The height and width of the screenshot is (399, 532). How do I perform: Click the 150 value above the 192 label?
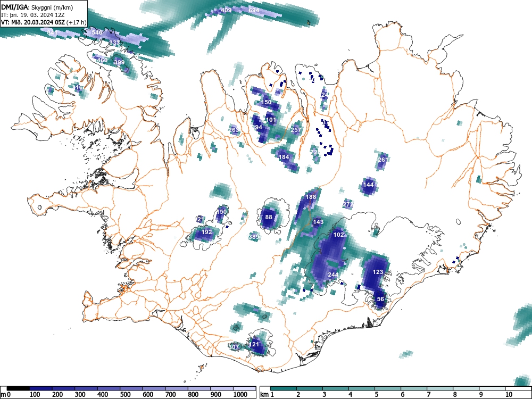pyautogui.click(x=221, y=212)
